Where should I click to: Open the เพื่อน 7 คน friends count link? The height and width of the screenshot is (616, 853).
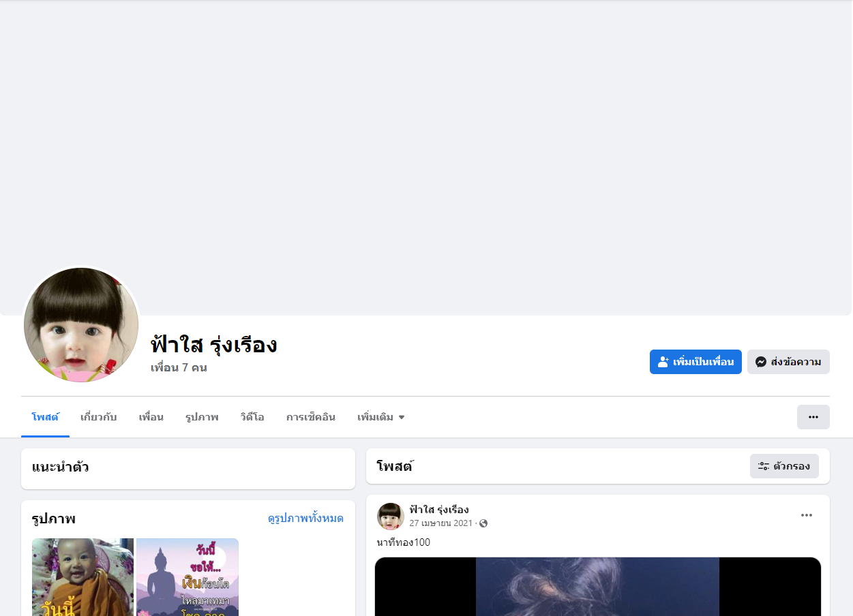pos(179,368)
